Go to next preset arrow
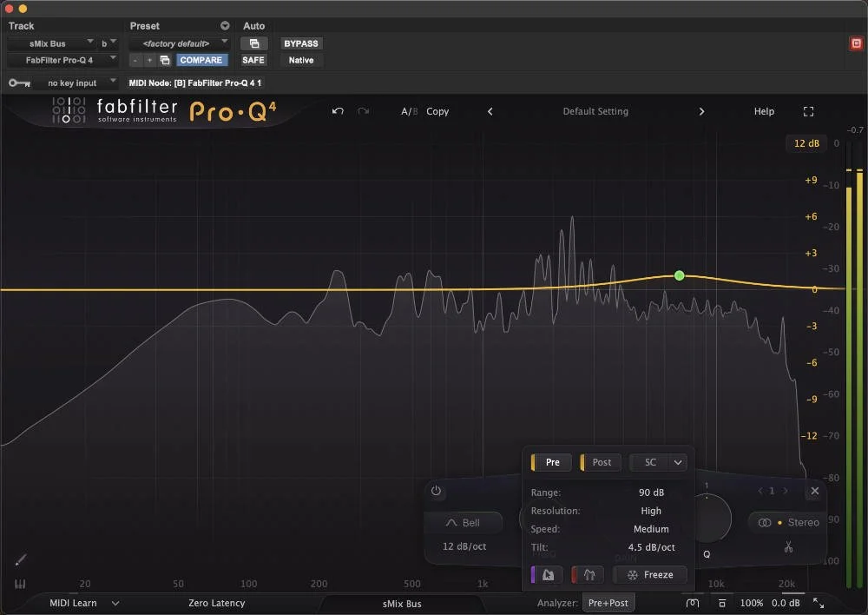 pos(701,111)
